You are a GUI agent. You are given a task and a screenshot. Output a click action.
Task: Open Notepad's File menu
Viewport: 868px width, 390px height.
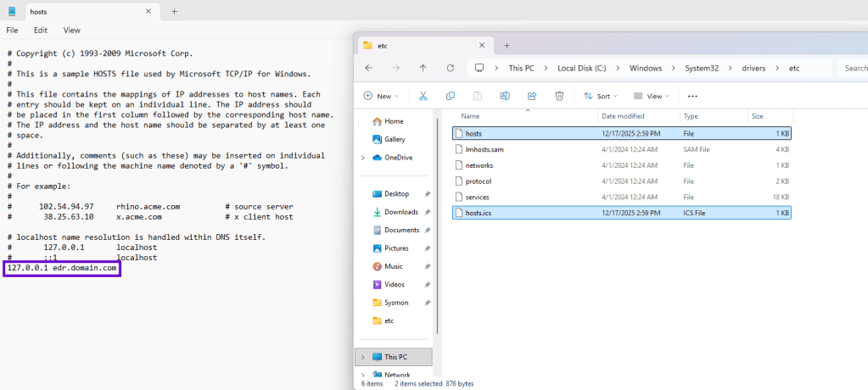point(12,30)
